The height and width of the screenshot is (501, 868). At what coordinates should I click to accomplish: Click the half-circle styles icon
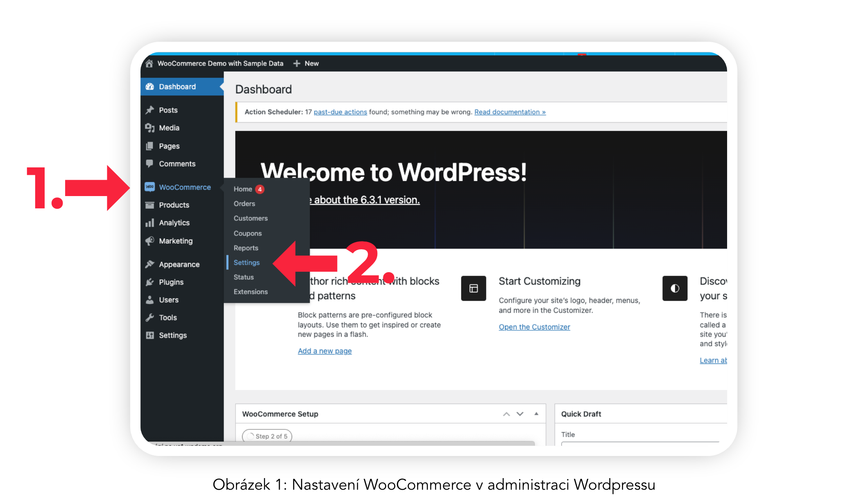pos(675,289)
